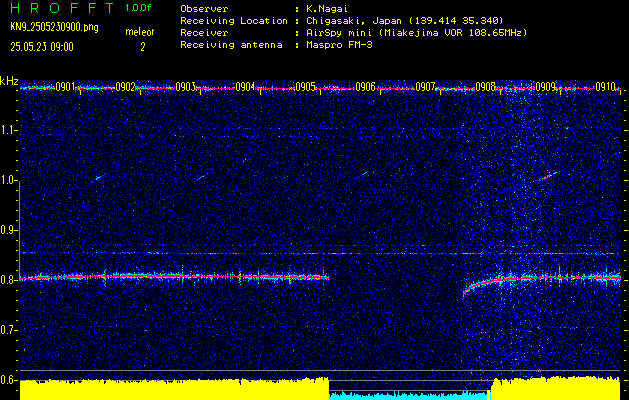Click the 1.1 kHz axis label
Viewport: 629px width, 400px height.
pos(8,130)
